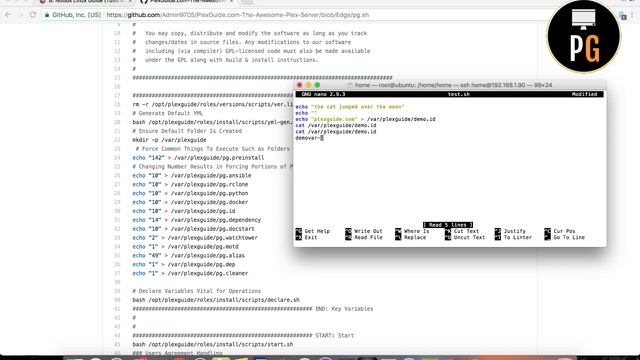The height and width of the screenshot is (360, 640).
Task: Click the pg.docker echo line
Action: click(x=190, y=202)
